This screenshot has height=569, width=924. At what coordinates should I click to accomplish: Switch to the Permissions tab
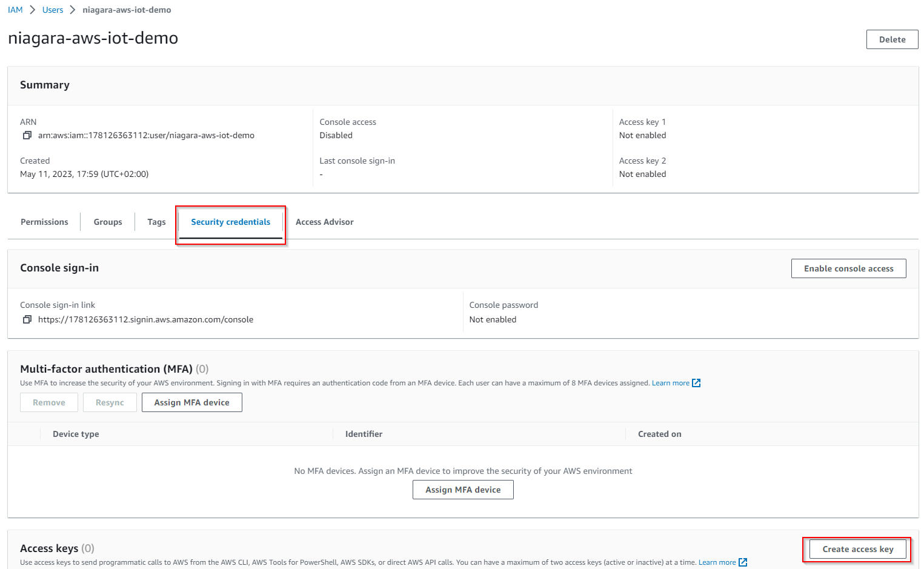pos(44,222)
